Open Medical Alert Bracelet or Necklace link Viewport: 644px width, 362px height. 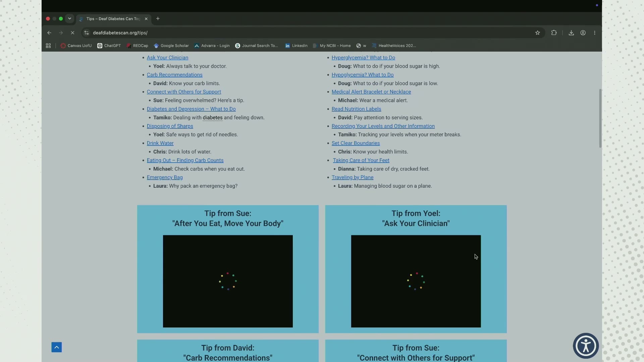pyautogui.click(x=371, y=92)
